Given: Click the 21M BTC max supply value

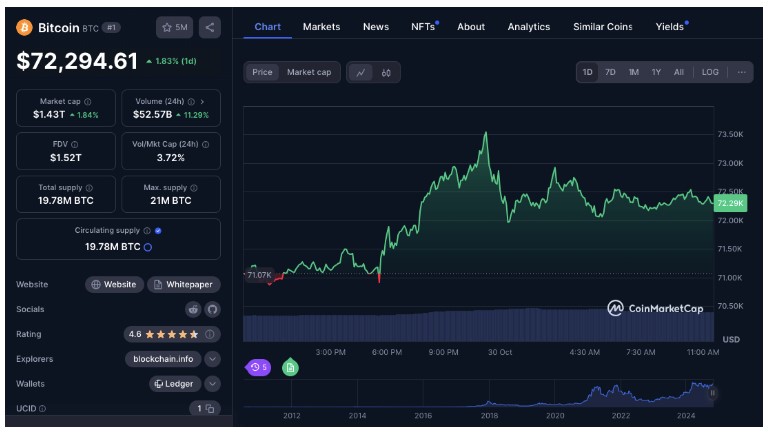Looking at the screenshot, I should (x=170, y=201).
